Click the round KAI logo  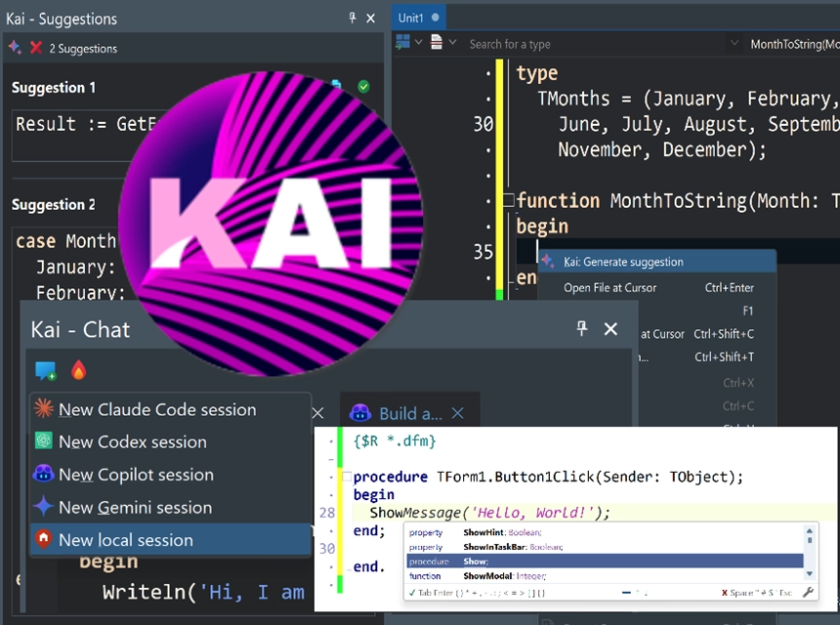271,224
